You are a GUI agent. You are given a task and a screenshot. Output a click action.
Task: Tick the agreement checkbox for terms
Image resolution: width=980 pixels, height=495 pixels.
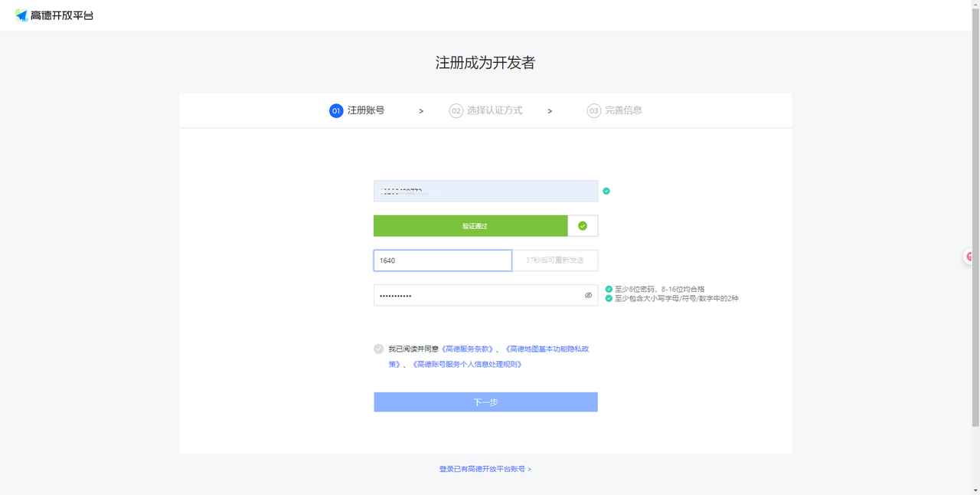[378, 349]
